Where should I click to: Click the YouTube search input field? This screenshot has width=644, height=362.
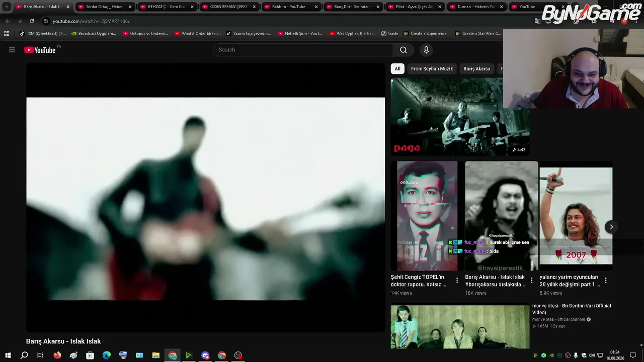(303, 50)
